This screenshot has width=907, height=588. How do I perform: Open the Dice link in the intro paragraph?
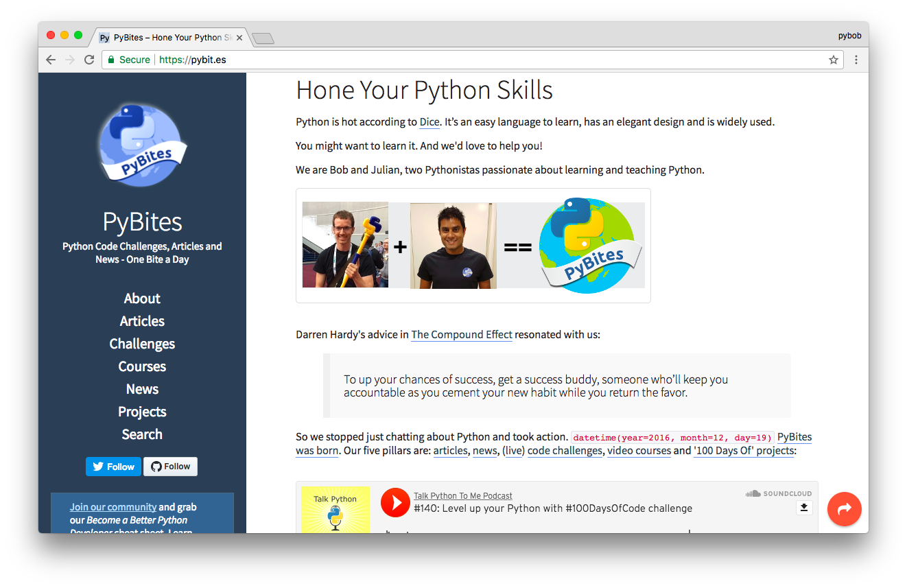click(429, 121)
